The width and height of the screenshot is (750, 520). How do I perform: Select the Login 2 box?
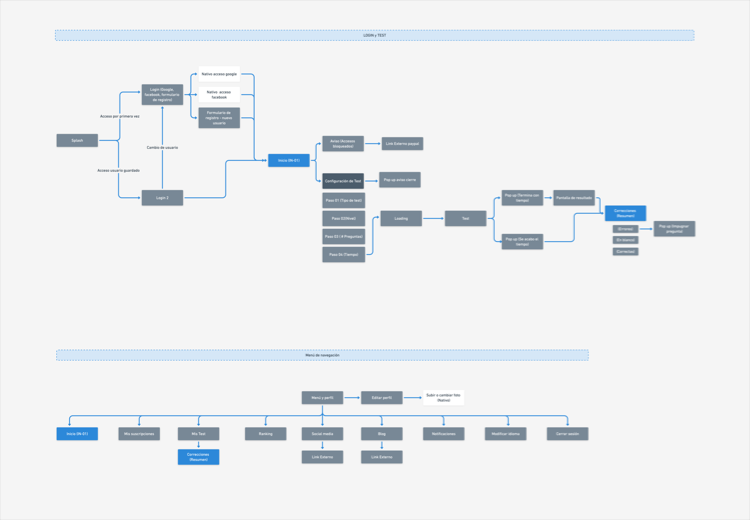pyautogui.click(x=162, y=198)
